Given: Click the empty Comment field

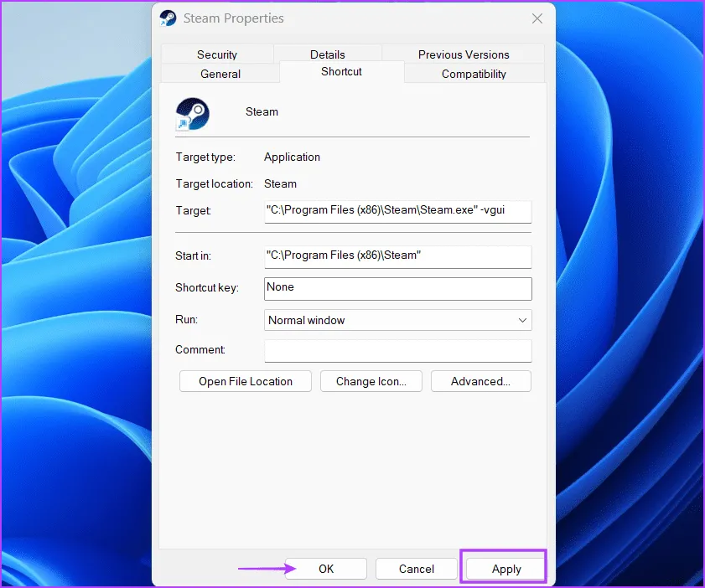Looking at the screenshot, I should [397, 350].
